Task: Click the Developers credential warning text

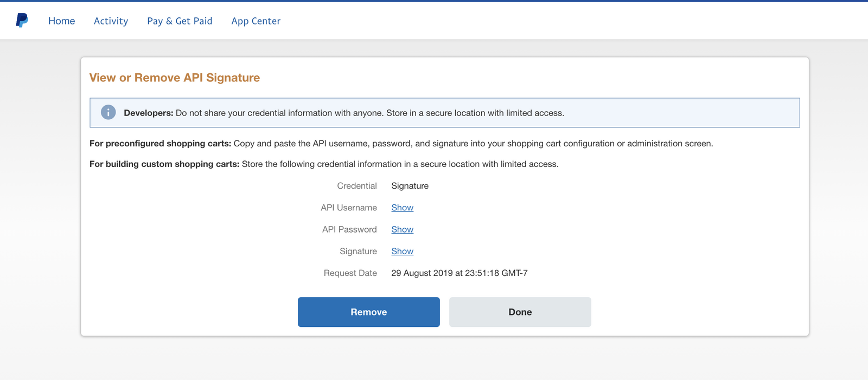Action: point(344,113)
